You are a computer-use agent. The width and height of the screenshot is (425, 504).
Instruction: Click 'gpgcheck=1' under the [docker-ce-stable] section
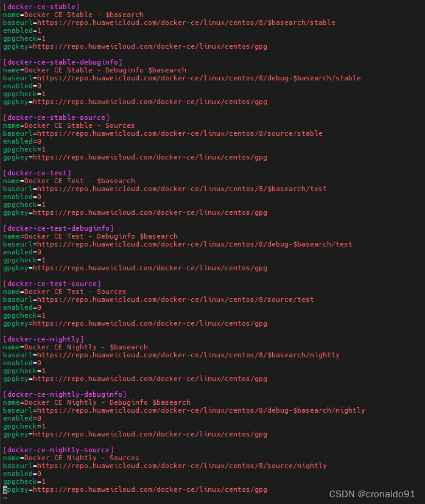coord(24,38)
